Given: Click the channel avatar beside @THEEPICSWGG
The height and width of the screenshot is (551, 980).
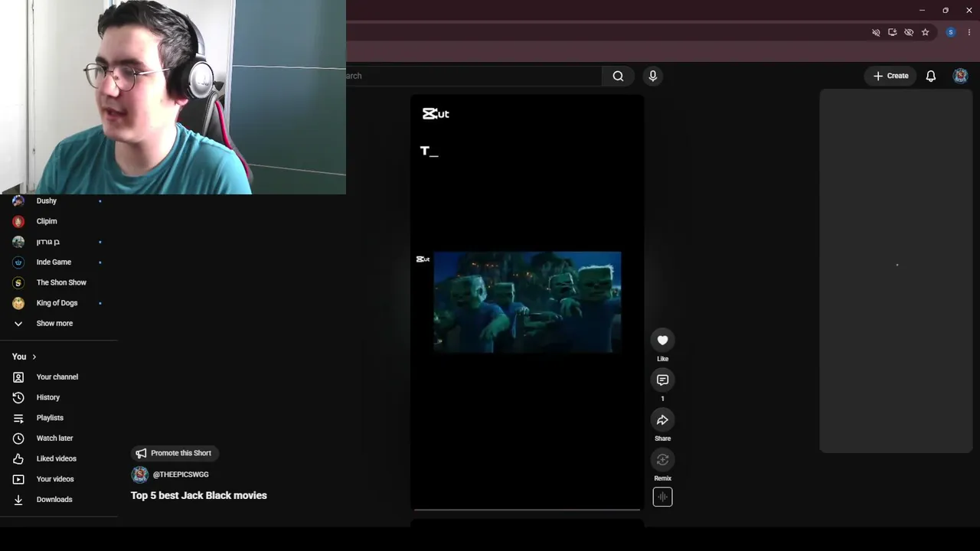Looking at the screenshot, I should point(139,474).
